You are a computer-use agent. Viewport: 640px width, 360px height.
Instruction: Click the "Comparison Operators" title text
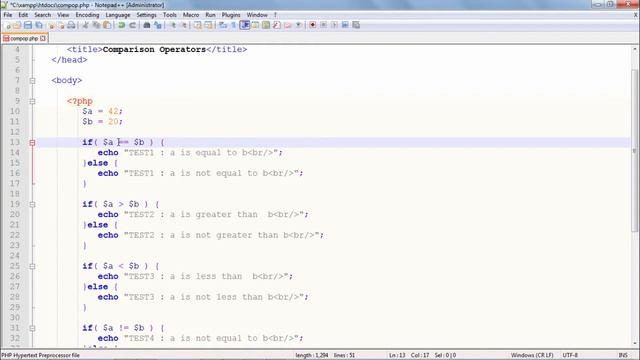point(154,49)
